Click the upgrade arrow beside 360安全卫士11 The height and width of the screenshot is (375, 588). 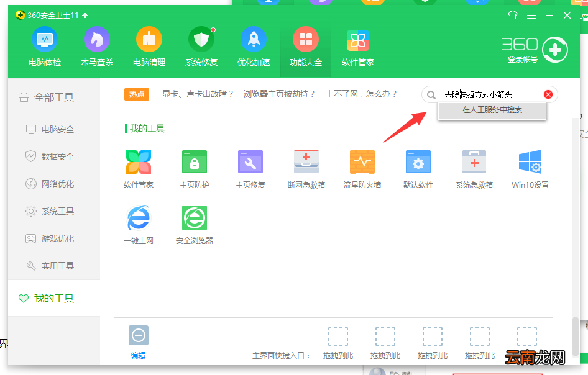point(85,16)
